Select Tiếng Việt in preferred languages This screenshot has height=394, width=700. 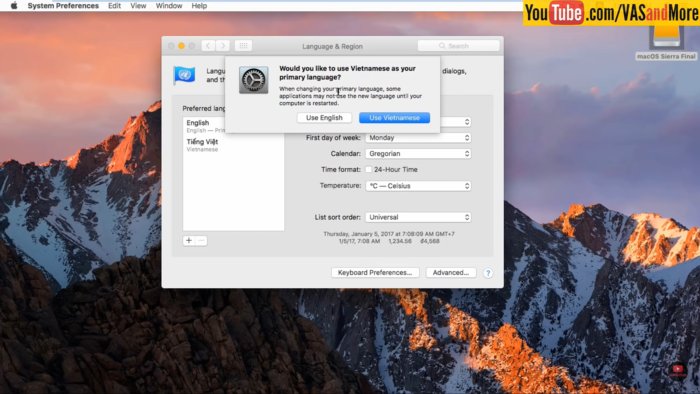click(233, 145)
